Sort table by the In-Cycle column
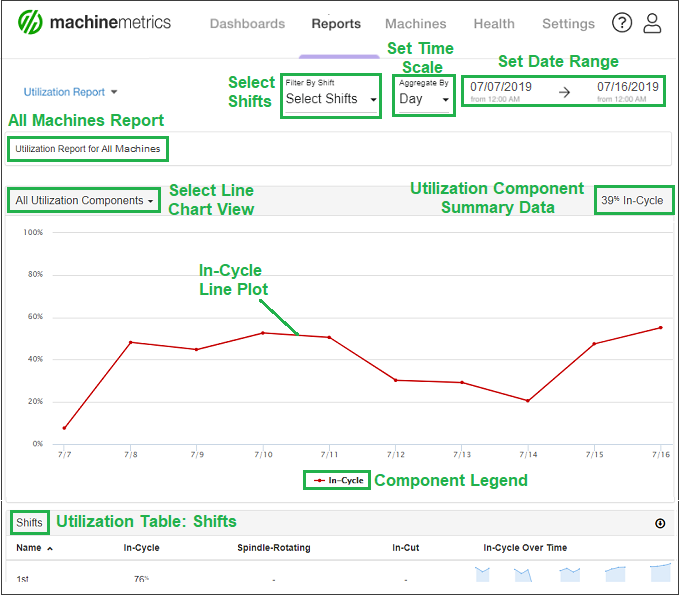 (x=141, y=548)
